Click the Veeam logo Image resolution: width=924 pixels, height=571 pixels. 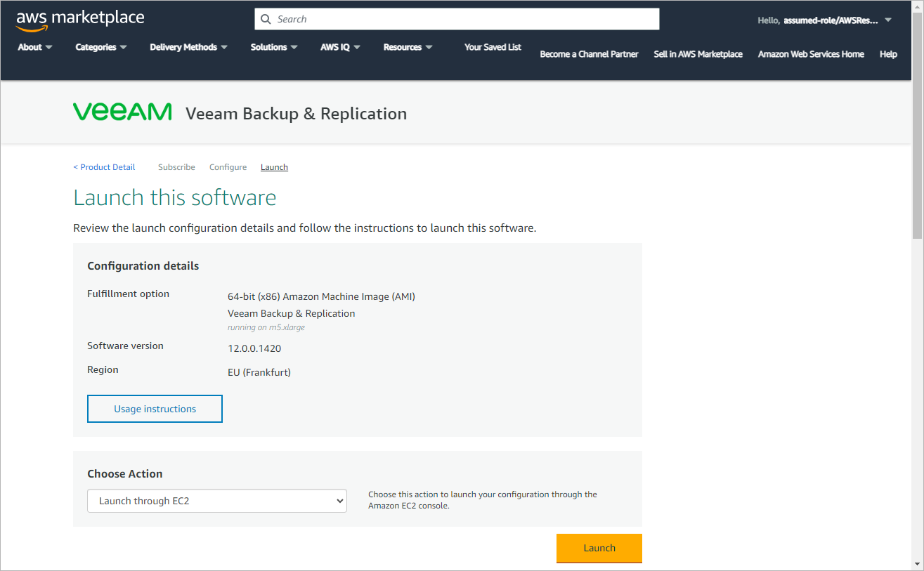[122, 112]
